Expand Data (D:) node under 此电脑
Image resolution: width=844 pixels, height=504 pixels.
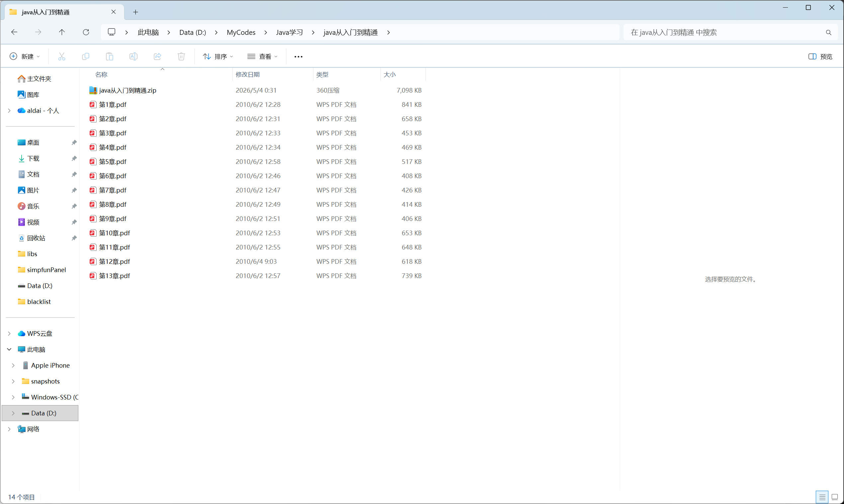click(13, 413)
